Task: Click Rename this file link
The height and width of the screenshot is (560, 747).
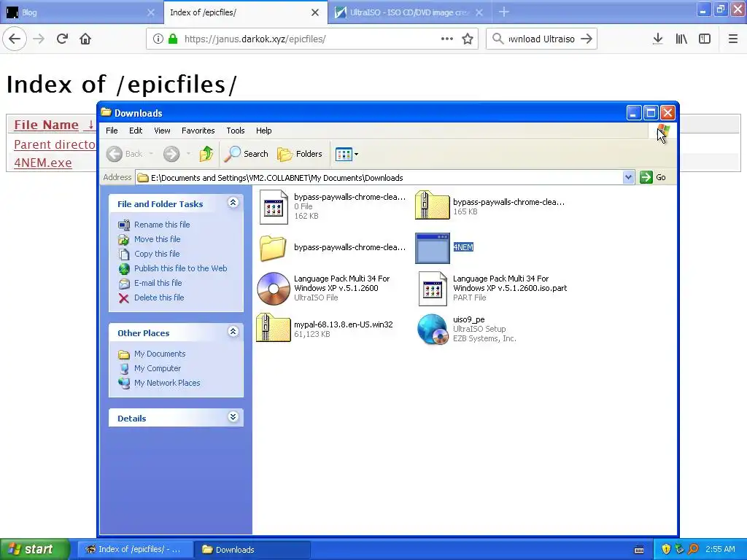Action: 162,225
